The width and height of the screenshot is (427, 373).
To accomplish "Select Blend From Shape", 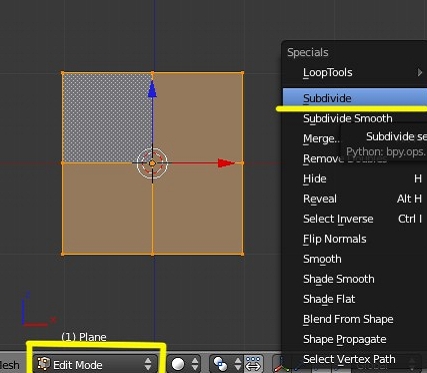I will [355, 319].
